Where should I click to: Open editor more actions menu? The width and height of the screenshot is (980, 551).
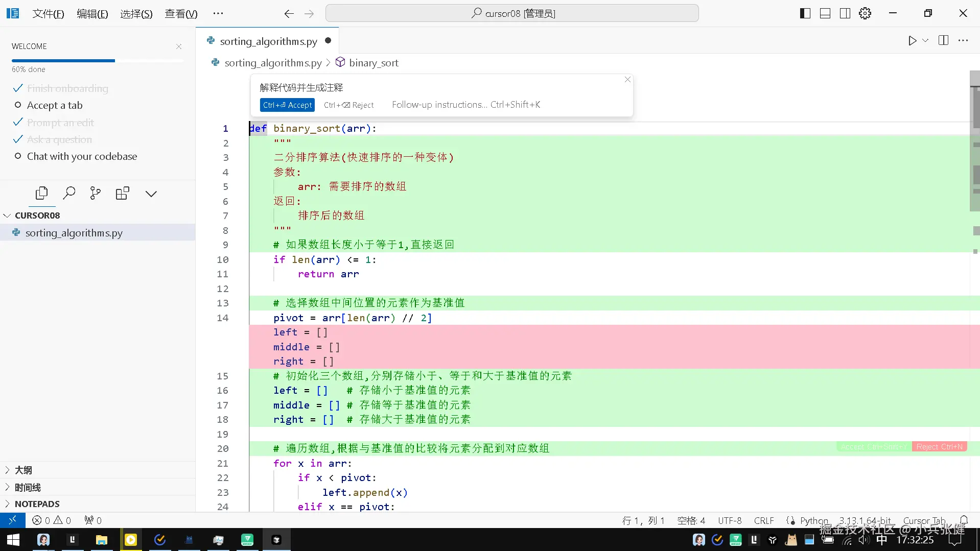[963, 41]
